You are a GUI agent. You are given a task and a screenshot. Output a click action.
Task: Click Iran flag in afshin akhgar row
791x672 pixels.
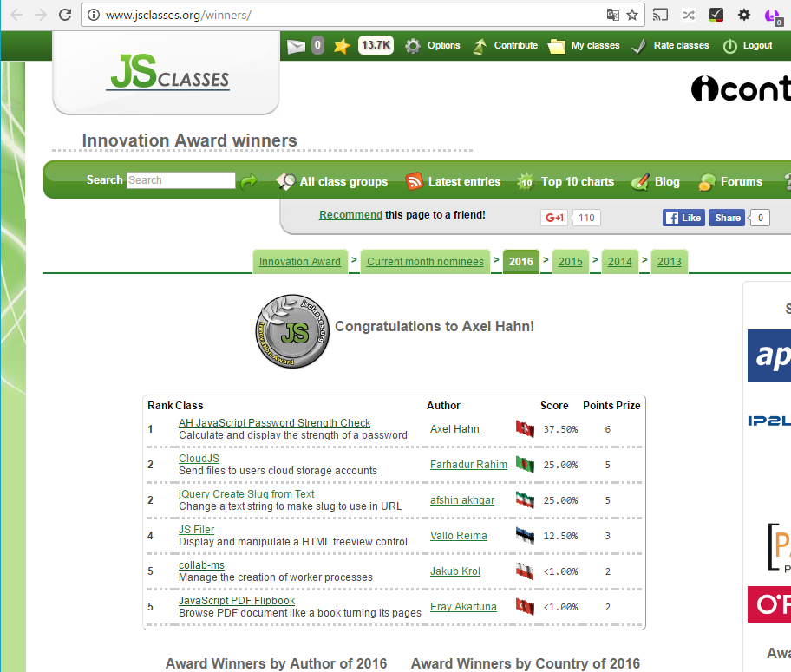pyautogui.click(x=525, y=500)
